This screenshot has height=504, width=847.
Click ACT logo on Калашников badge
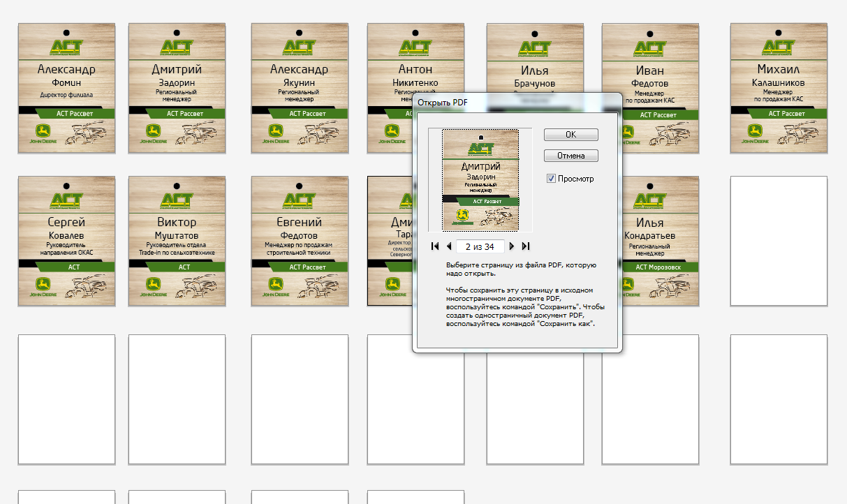(779, 47)
